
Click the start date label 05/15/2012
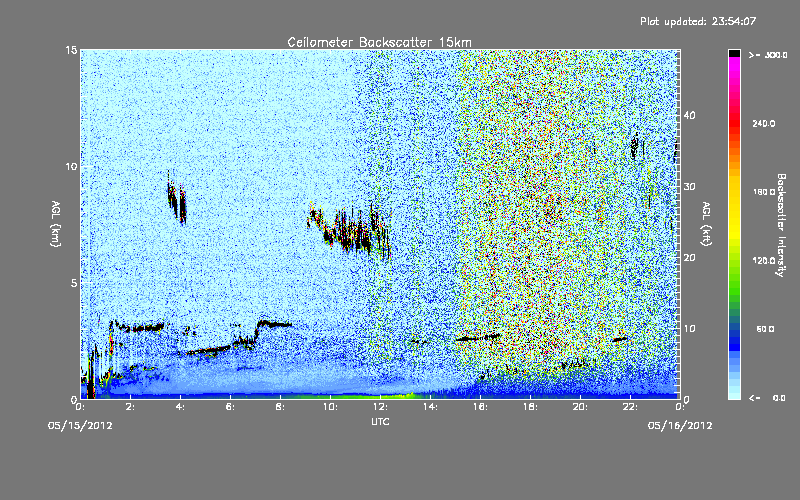tap(80, 426)
